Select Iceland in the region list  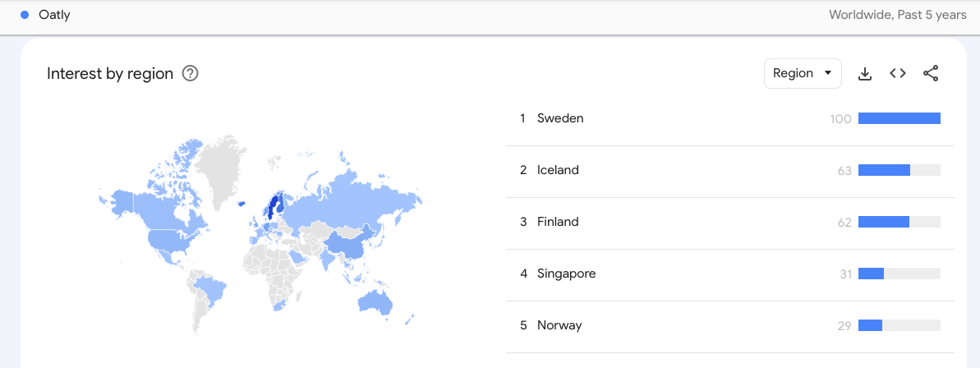pyautogui.click(x=558, y=170)
